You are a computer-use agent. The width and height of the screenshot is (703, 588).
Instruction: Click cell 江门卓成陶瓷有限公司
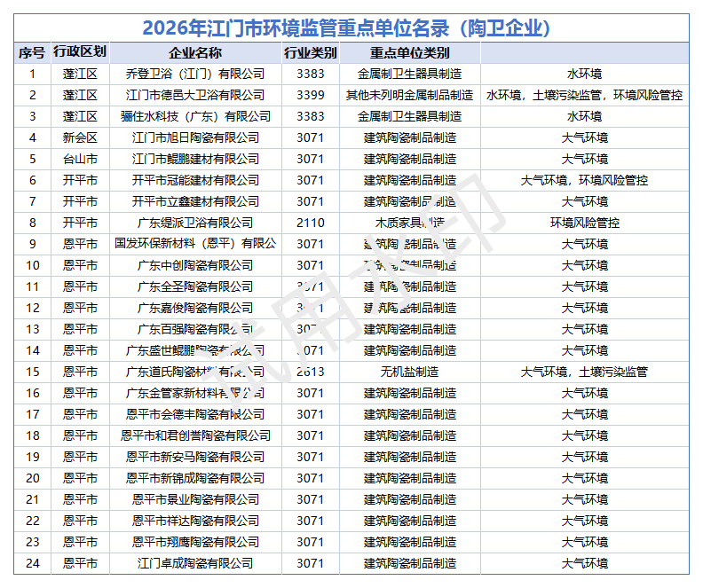coord(195,563)
